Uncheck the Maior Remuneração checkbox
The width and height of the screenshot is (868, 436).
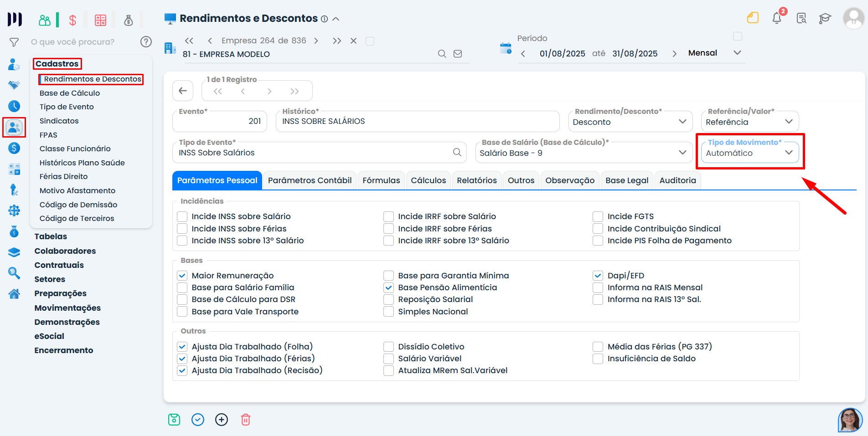[182, 276]
